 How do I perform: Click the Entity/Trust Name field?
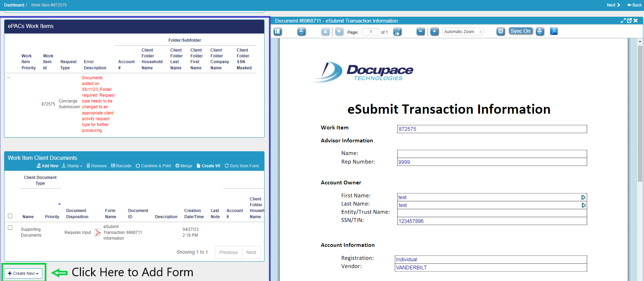(492, 213)
